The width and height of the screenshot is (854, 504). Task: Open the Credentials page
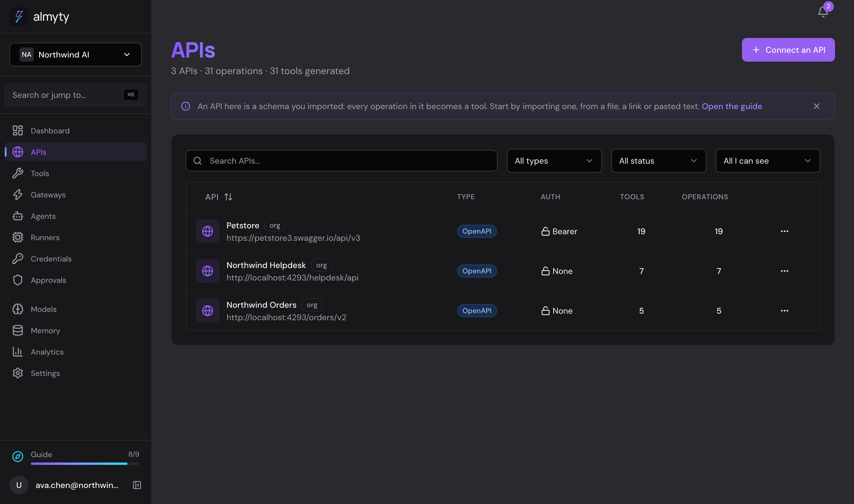pos(75,259)
